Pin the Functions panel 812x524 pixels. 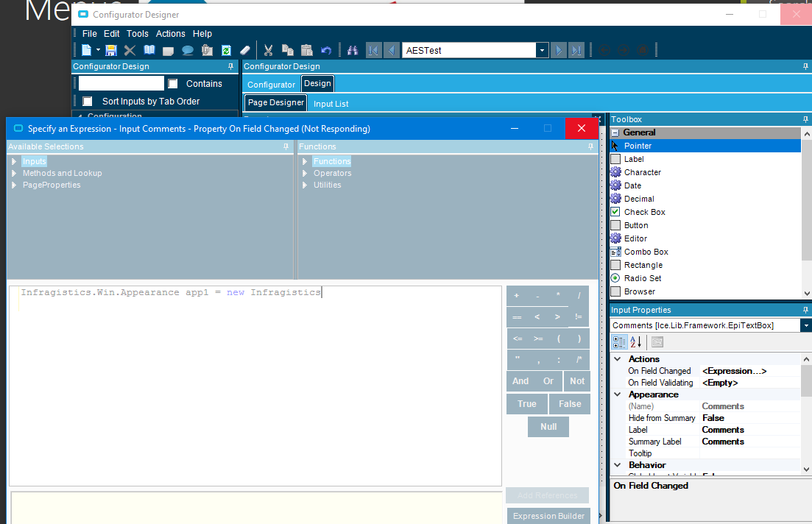[x=590, y=146]
